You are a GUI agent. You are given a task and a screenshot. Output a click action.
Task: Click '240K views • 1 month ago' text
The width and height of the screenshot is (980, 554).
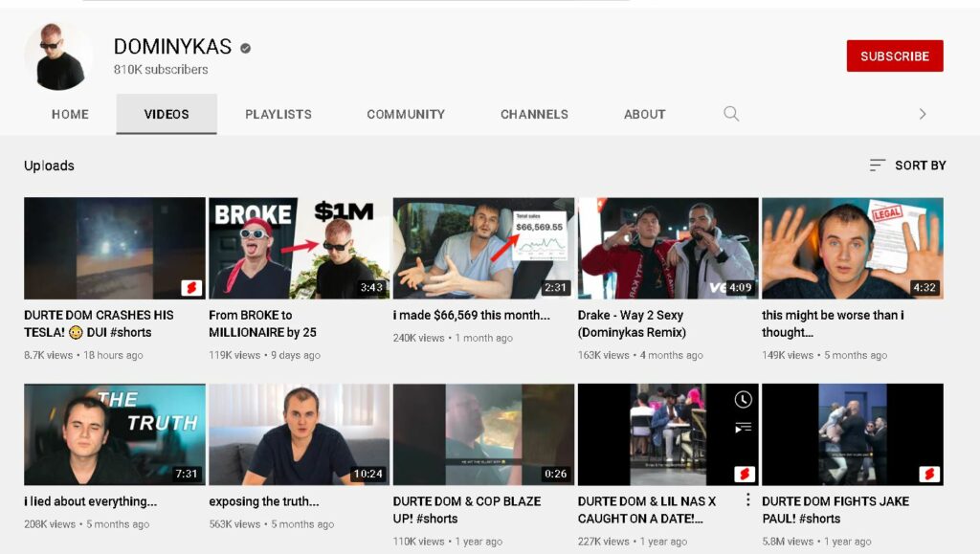pyautogui.click(x=453, y=337)
